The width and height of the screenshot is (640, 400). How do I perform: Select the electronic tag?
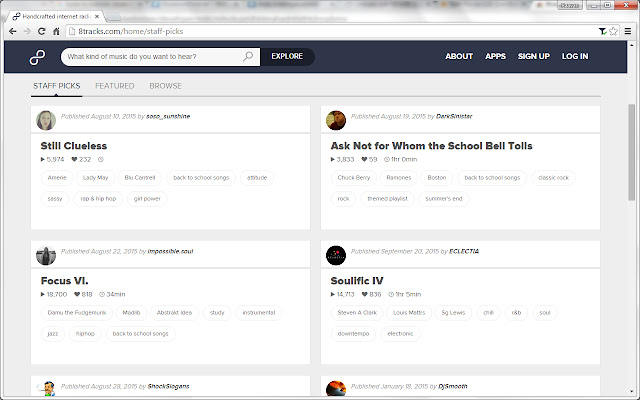[x=400, y=334]
